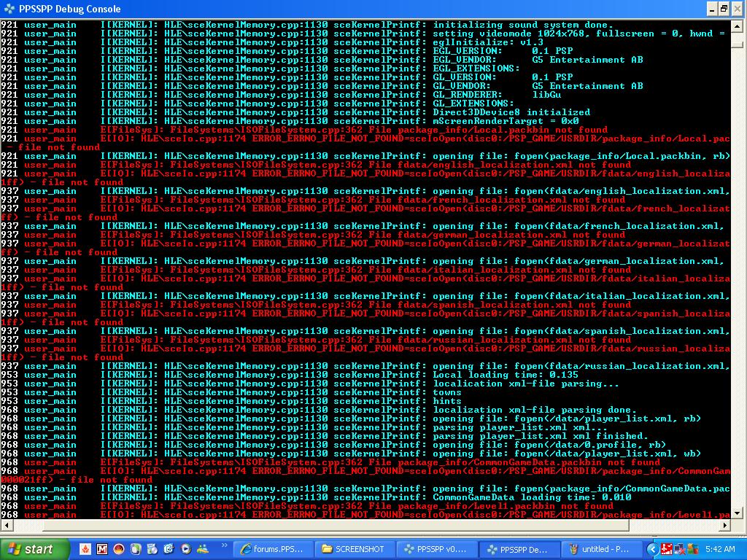The height and width of the screenshot is (560, 747).
Task: Switch to the PPSSPP v0 emulator taskbar button
Action: tap(438, 549)
